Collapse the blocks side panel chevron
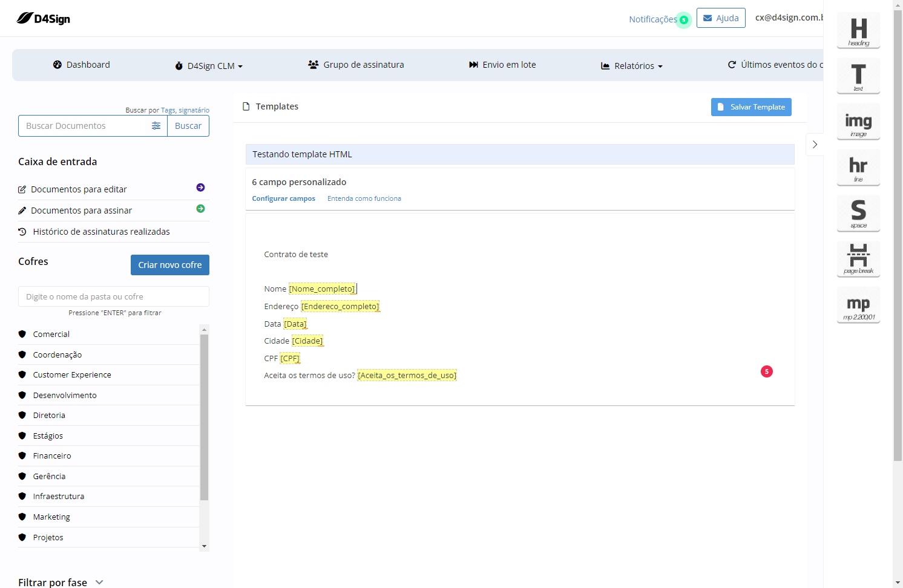Image resolution: width=903 pixels, height=588 pixels. [815, 145]
